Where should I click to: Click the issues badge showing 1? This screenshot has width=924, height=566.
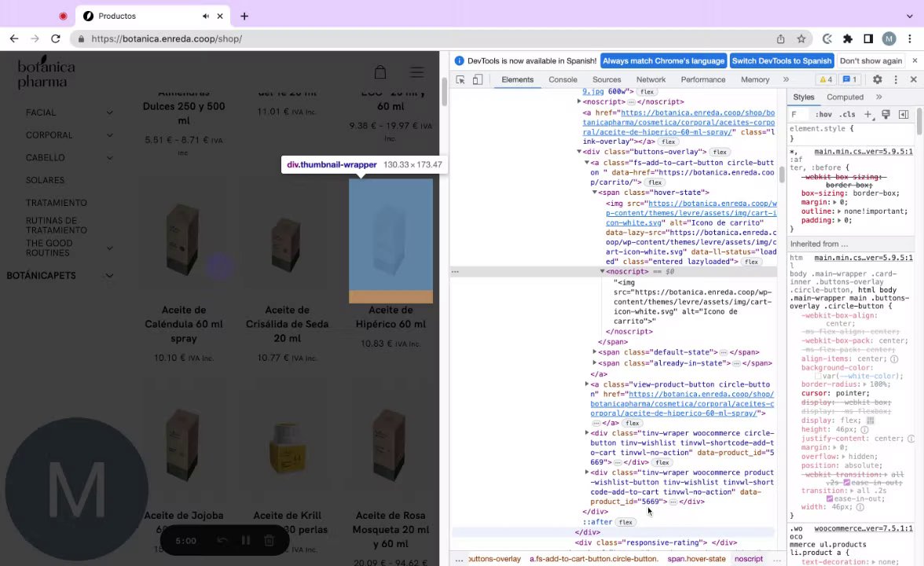tap(849, 79)
